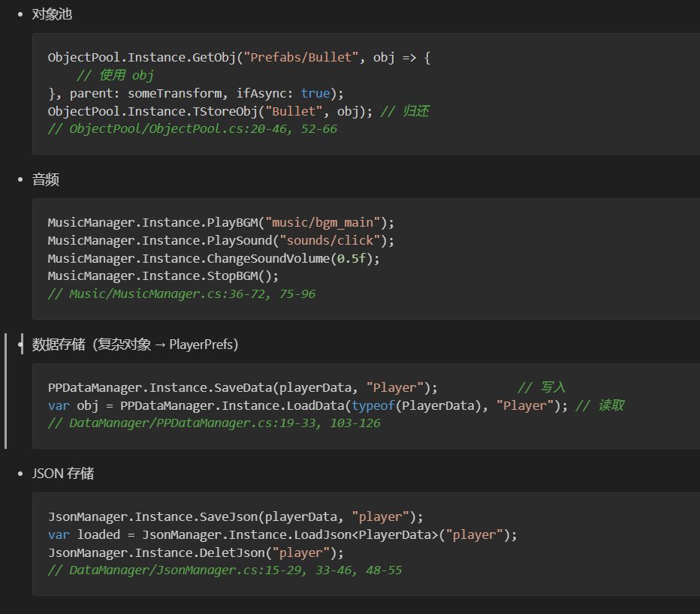Image resolution: width=700 pixels, height=614 pixels.
Task: Click the JSON 存储 heading
Action: pyautogui.click(x=63, y=474)
